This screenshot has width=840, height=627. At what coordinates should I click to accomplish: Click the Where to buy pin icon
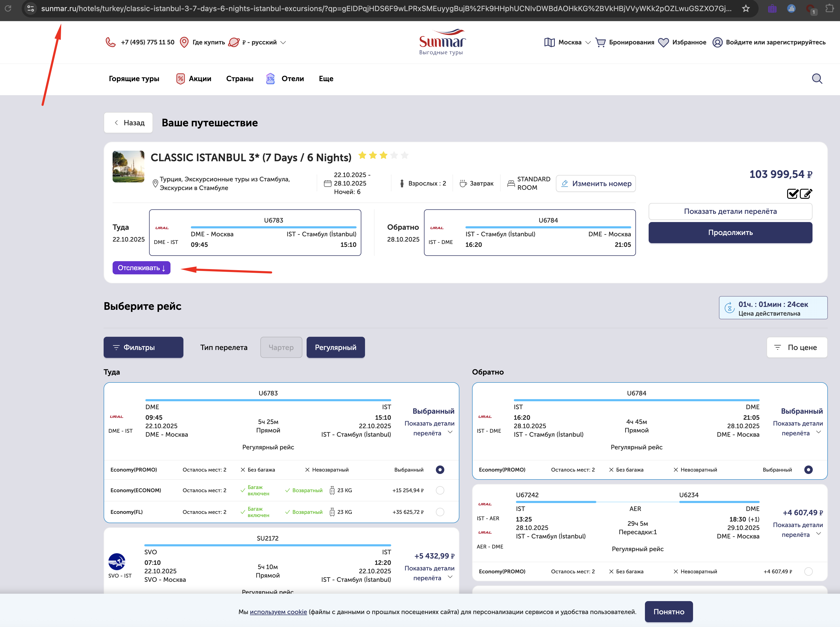point(184,42)
